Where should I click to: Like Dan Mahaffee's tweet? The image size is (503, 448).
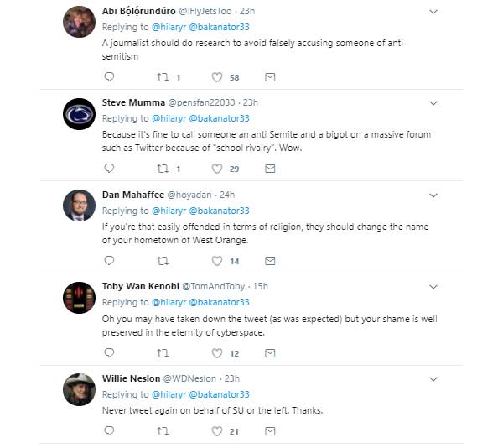[x=217, y=261]
